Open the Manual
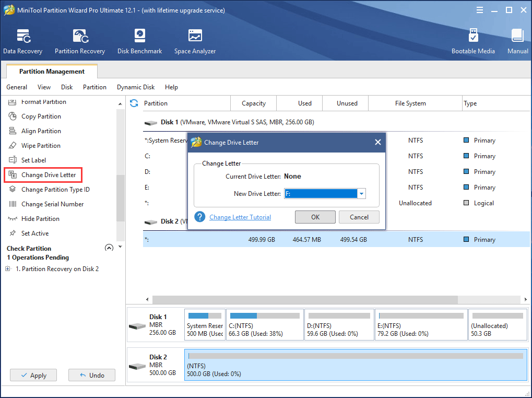 click(517, 41)
